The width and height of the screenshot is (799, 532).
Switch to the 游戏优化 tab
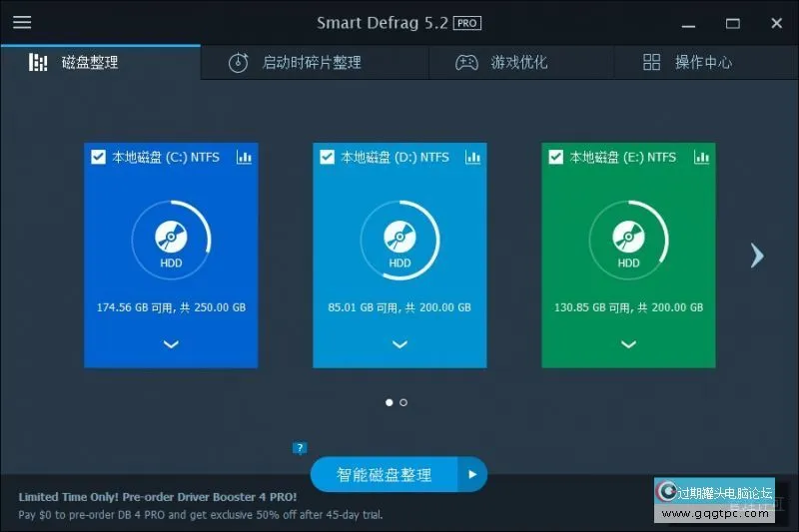pos(518,62)
